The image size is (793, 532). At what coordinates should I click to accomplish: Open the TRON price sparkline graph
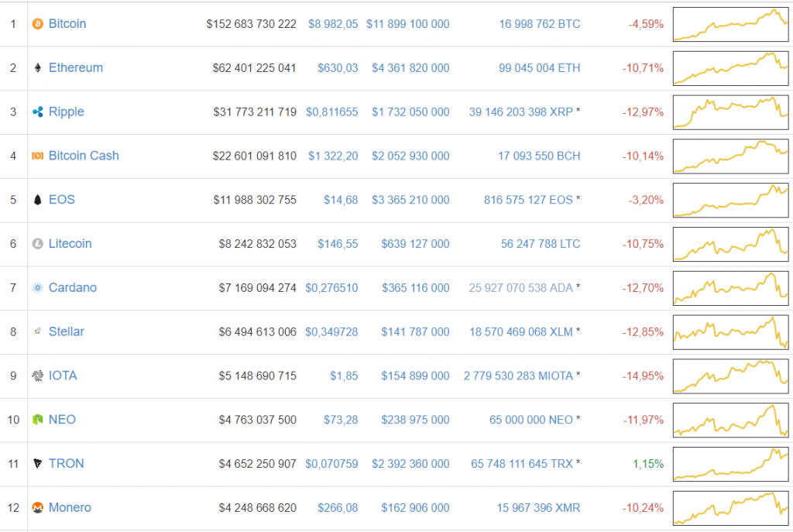click(730, 463)
